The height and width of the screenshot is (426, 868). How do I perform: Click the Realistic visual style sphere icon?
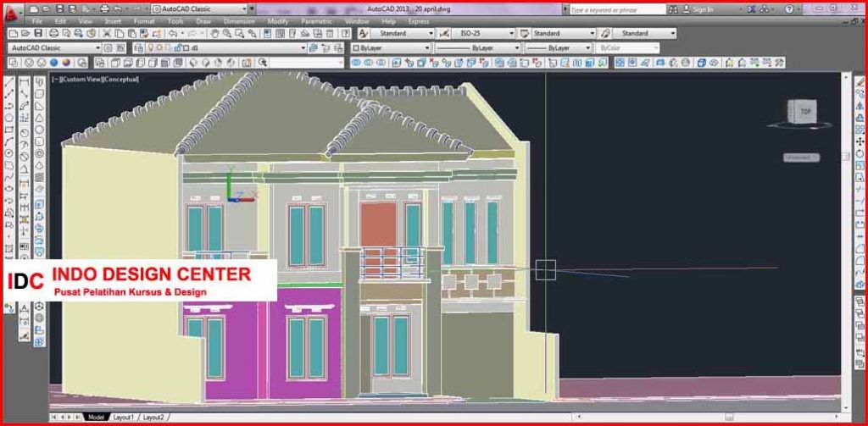click(53, 63)
